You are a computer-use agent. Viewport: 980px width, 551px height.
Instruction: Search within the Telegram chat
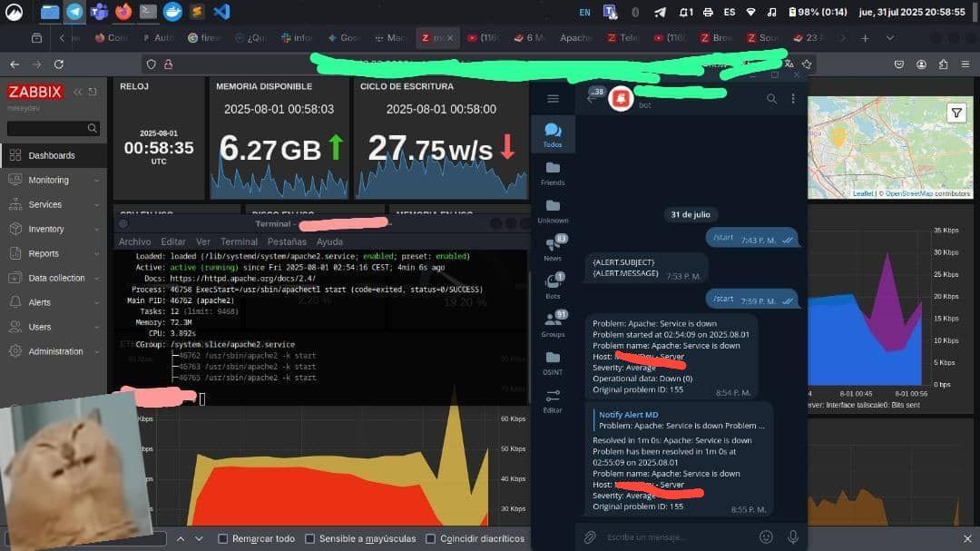pos(772,99)
